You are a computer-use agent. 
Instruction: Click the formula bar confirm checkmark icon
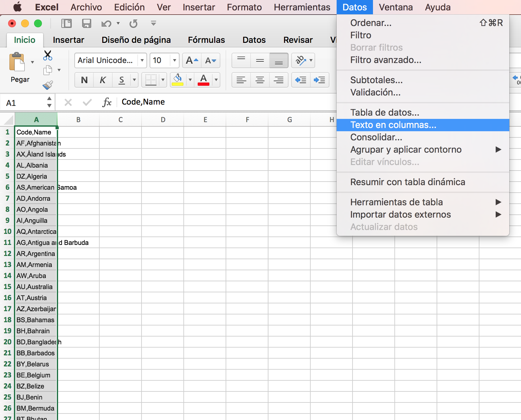coord(87,103)
